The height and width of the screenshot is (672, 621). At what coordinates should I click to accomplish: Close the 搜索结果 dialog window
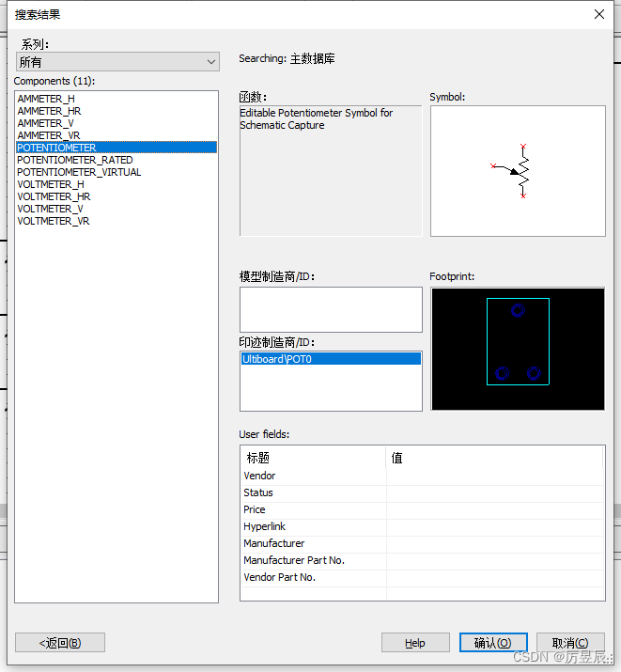(599, 14)
